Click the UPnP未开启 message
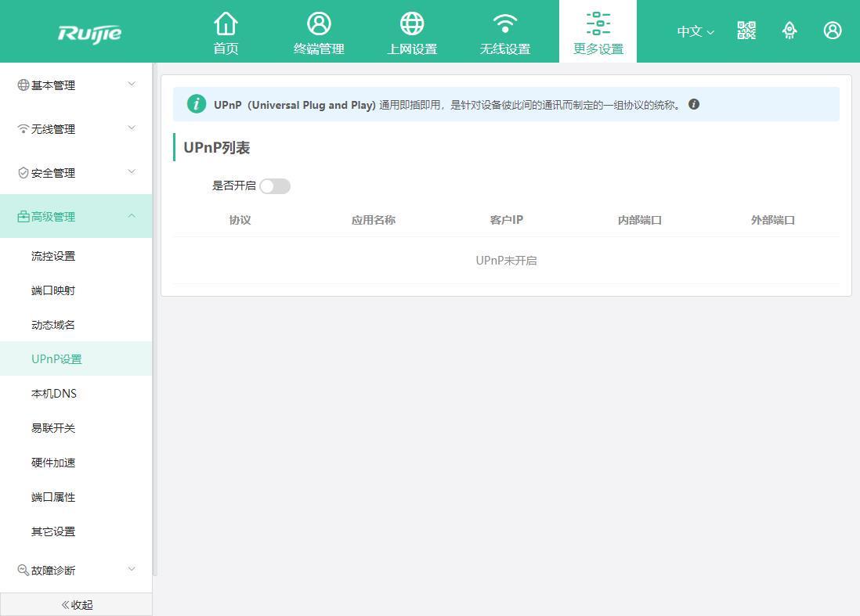Screen dimensions: 860x616 click(x=506, y=261)
